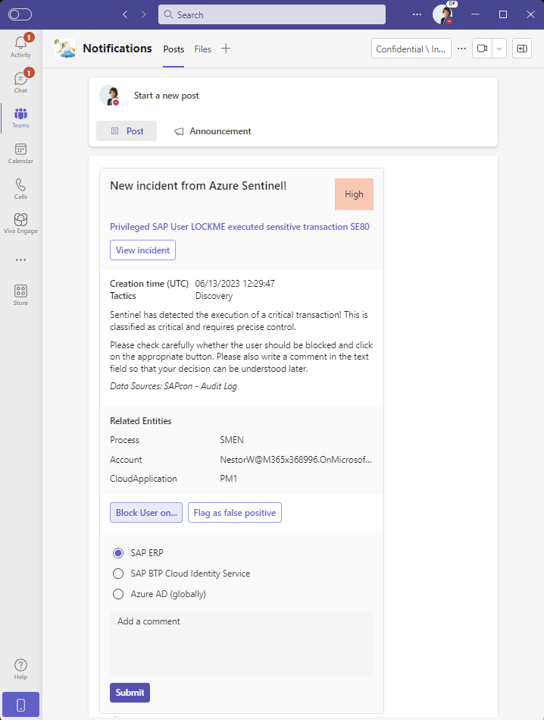Image resolution: width=544 pixels, height=720 pixels.
Task: Toggle the switch in the title bar
Action: [x=20, y=14]
